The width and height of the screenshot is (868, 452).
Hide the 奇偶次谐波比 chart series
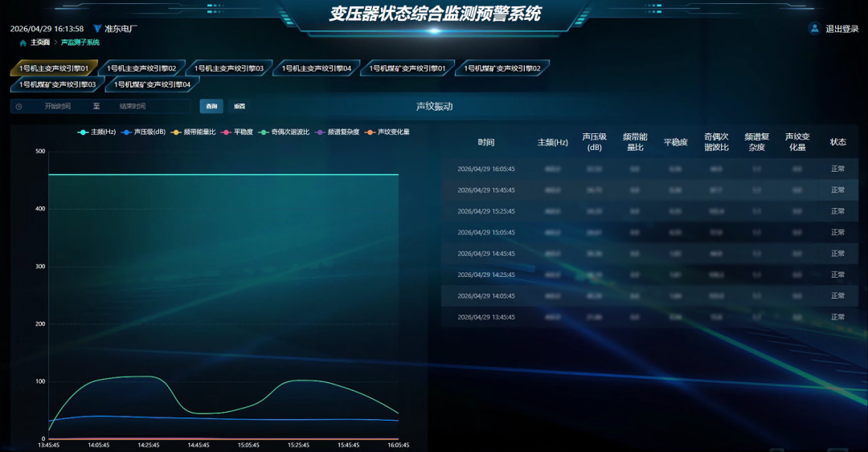click(284, 132)
